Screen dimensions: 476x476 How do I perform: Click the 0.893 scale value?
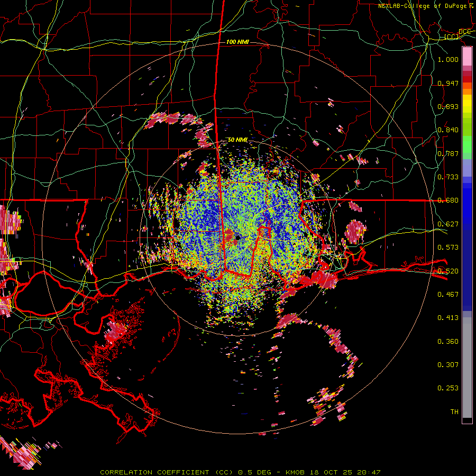coord(448,106)
